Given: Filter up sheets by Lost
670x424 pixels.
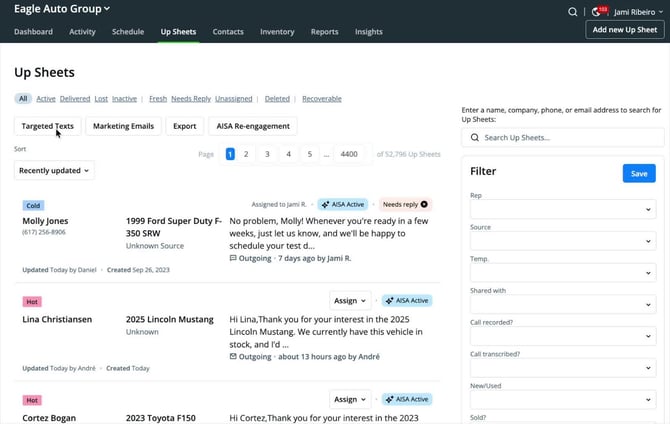Looking at the screenshot, I should click(101, 99).
